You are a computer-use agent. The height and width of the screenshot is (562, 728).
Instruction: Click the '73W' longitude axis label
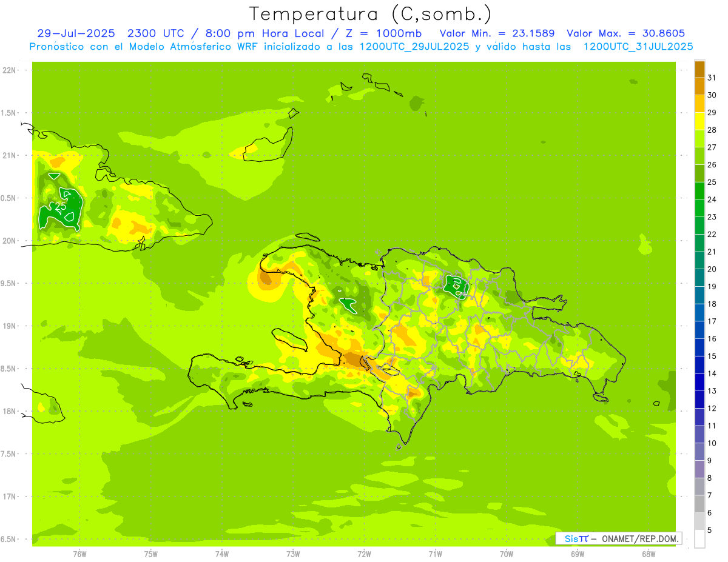293,554
